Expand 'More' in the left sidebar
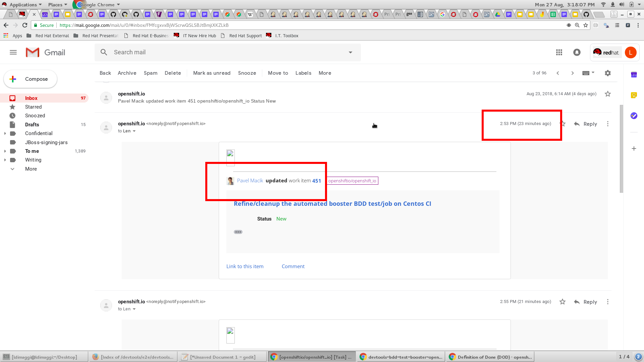 31,169
